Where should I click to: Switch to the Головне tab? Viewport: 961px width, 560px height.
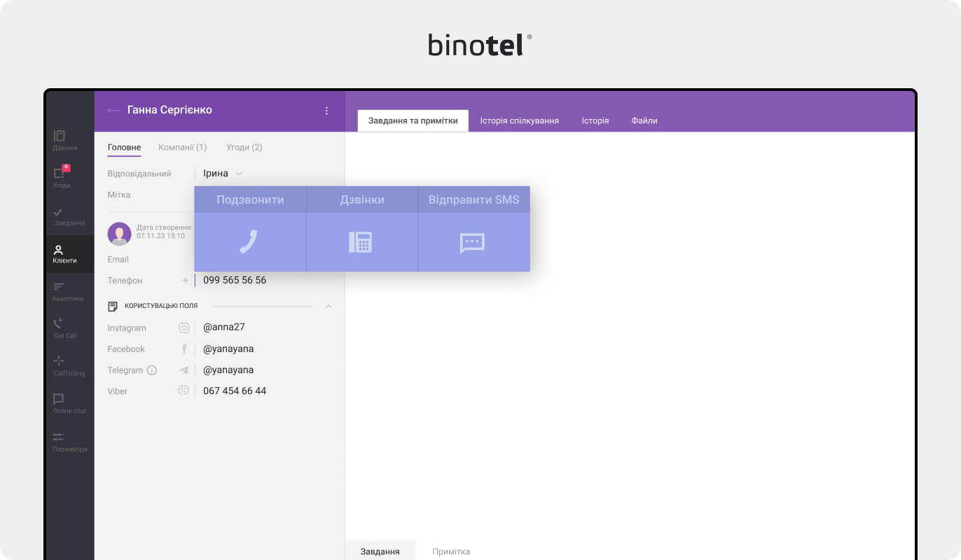pyautogui.click(x=124, y=147)
